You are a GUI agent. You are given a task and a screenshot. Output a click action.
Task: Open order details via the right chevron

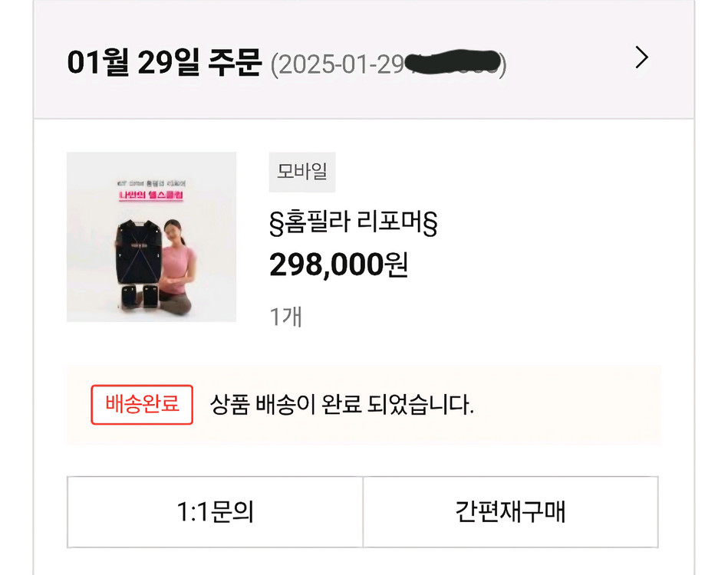(x=643, y=58)
